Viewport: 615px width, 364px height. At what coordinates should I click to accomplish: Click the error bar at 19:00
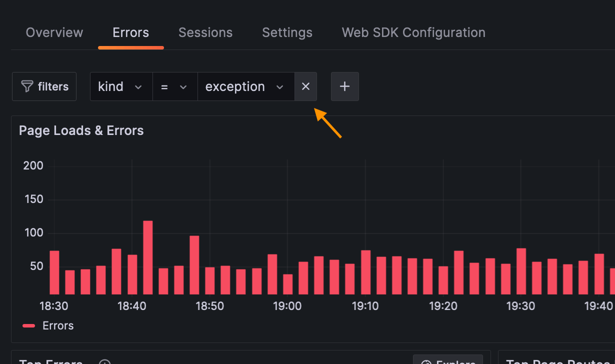pyautogui.click(x=287, y=284)
